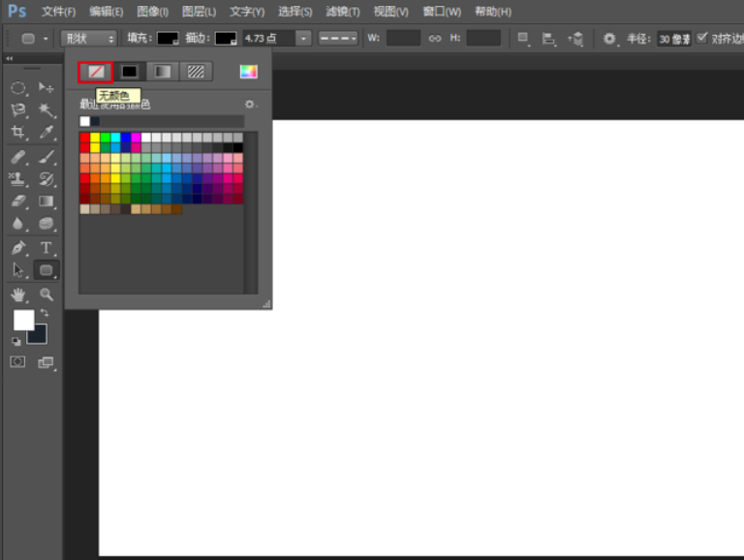
Task: Select the Blur tool
Action: click(18, 224)
